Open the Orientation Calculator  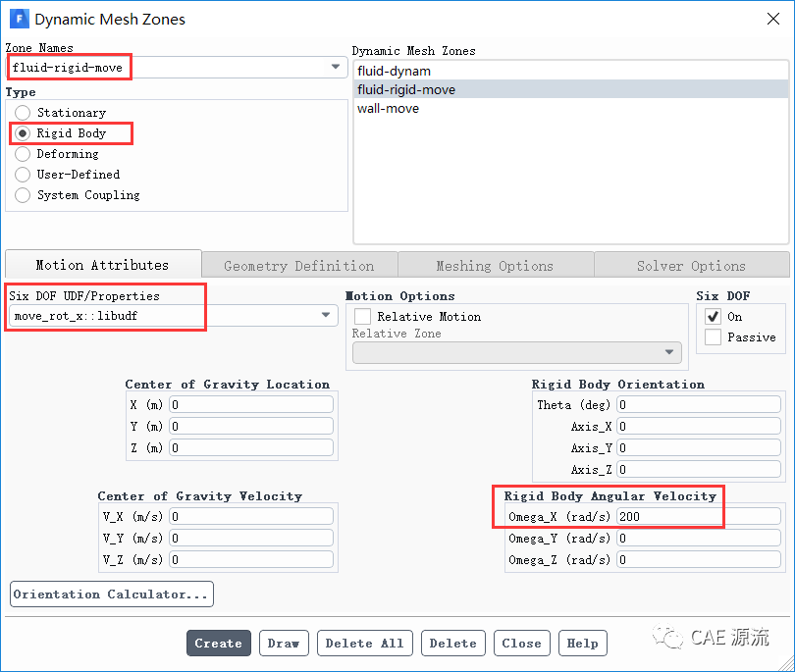(x=112, y=594)
